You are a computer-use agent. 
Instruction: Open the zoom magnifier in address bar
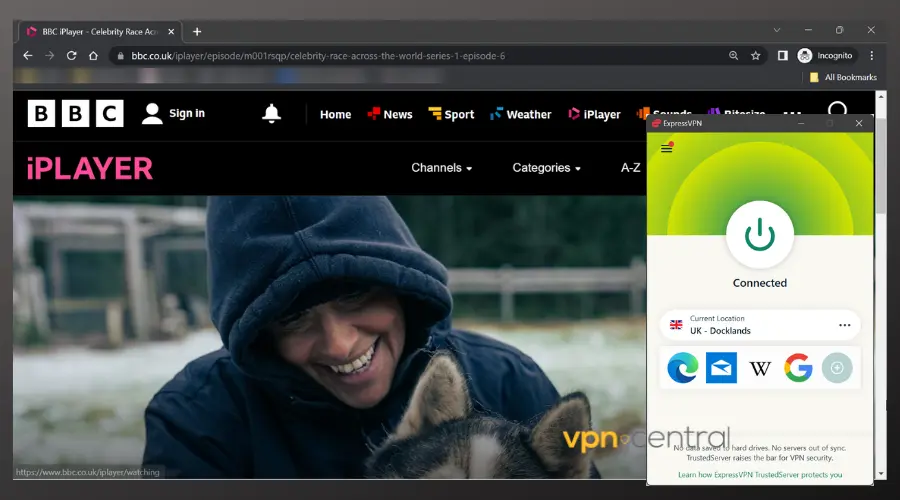734,56
